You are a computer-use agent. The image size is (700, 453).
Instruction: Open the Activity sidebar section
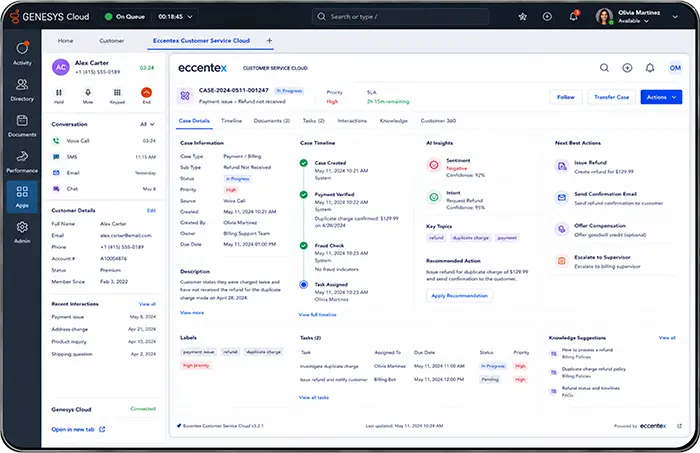pyautogui.click(x=22, y=53)
